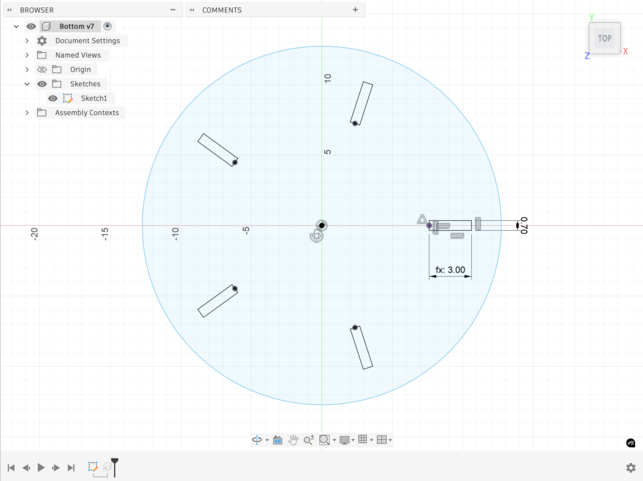Click the Document Settings gear icon
643x481 pixels.
coord(42,41)
